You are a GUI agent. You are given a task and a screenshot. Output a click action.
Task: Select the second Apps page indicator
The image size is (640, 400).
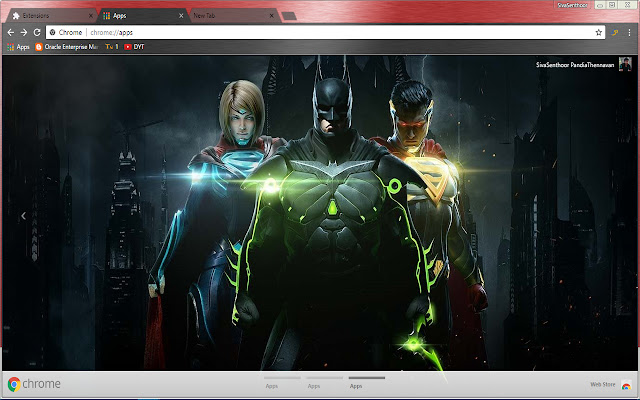click(x=324, y=382)
